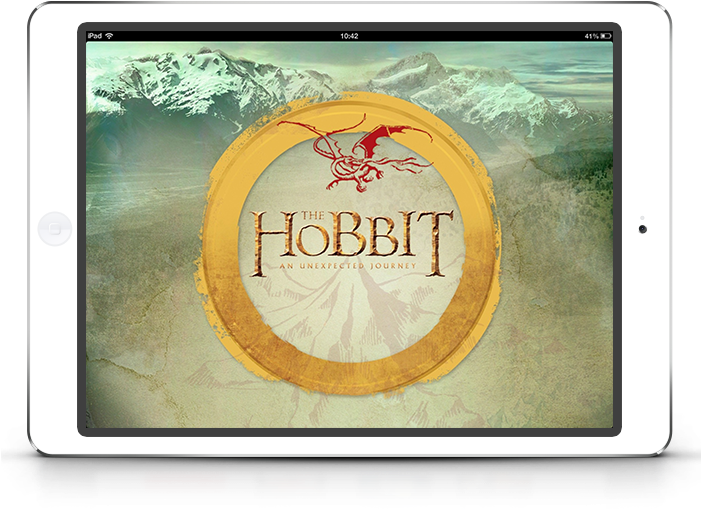The height and width of the screenshot is (509, 701).
Task: Tap 'An Unexpected Journey' subtitle
Action: pyautogui.click(x=347, y=266)
